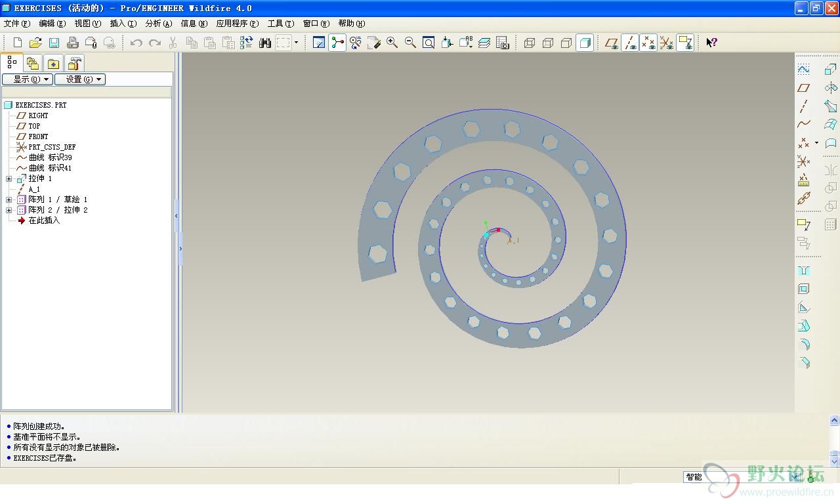Switch to the Favorites navigator tab
Screen dimensions: 840x504
[x=53, y=63]
